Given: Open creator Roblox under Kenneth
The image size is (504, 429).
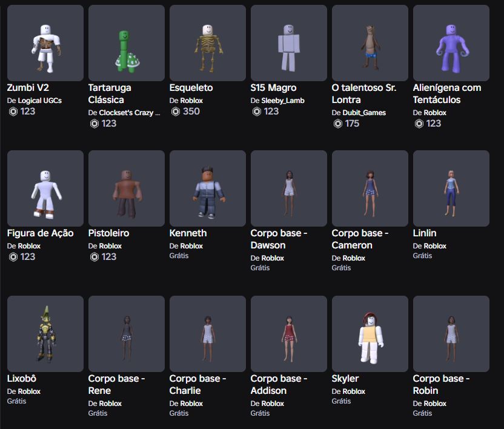Looking at the screenshot, I should (x=191, y=245).
